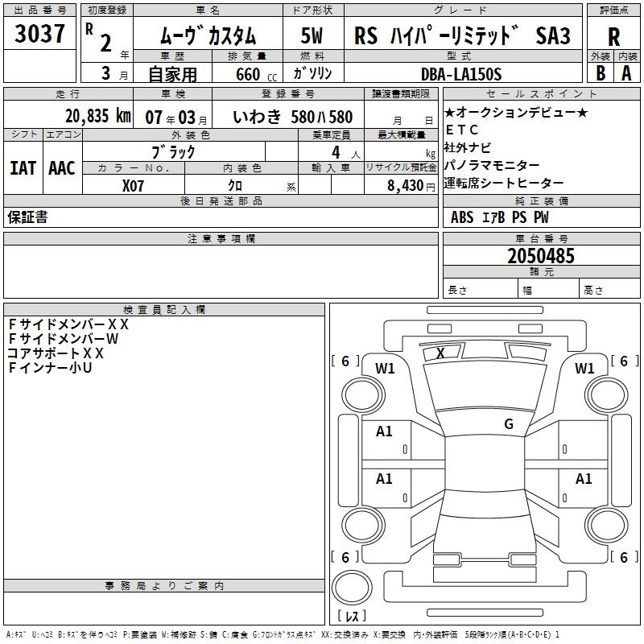
Task: Click the パノラマモニター sales point
Action: pos(491,165)
